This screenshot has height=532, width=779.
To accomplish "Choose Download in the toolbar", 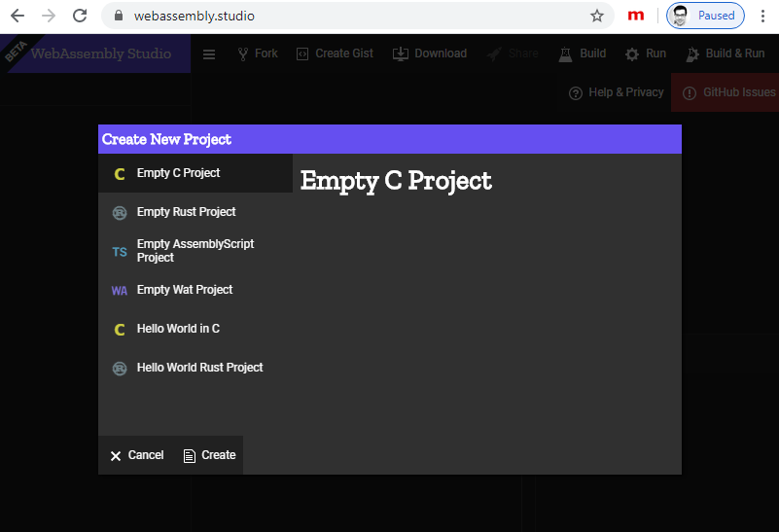I will click(x=441, y=53).
